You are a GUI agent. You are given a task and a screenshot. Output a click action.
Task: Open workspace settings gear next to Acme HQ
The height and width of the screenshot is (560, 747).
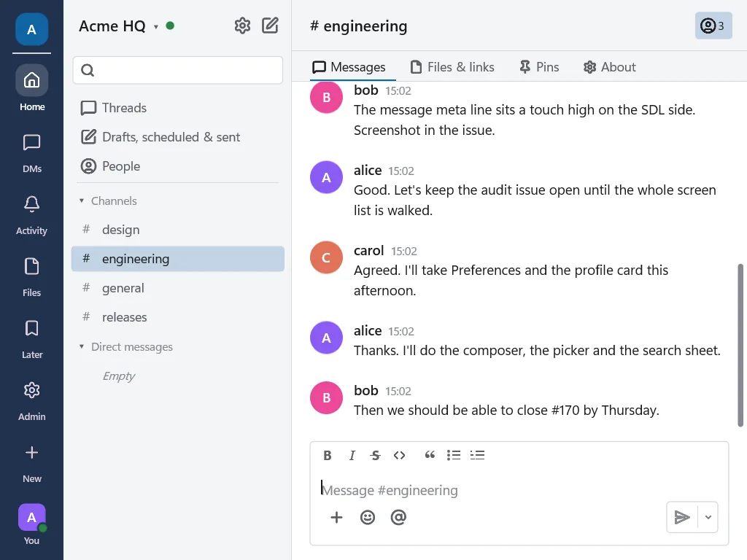tap(242, 26)
